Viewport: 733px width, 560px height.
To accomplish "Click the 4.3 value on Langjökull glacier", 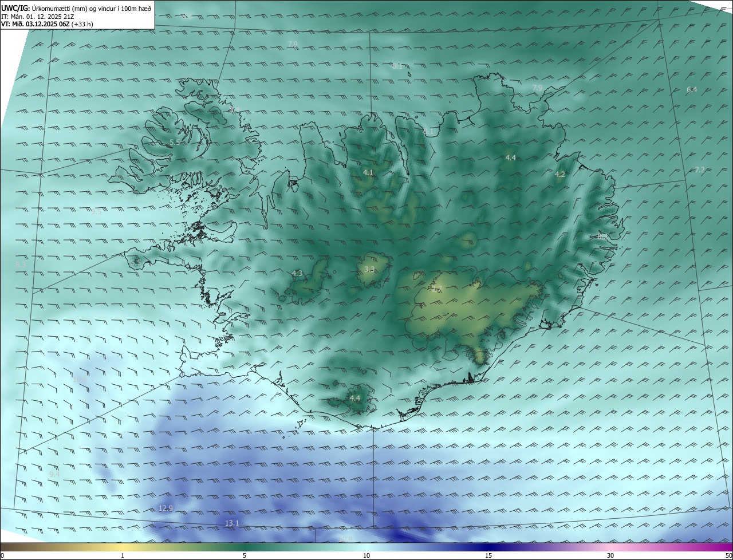I will 297,274.
